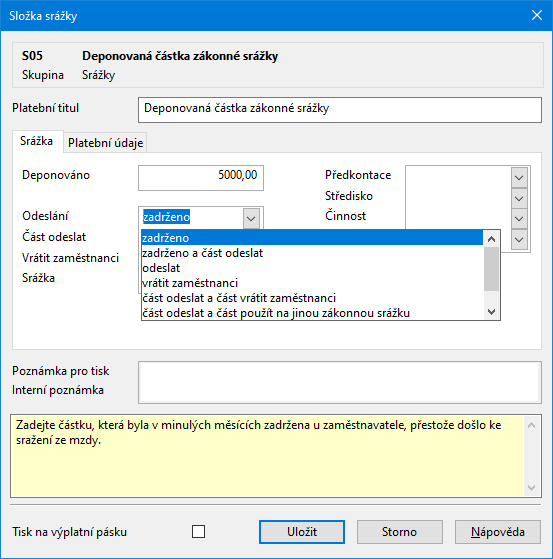Close the Složka srážky dialog
This screenshot has width=553, height=559.
537,15
